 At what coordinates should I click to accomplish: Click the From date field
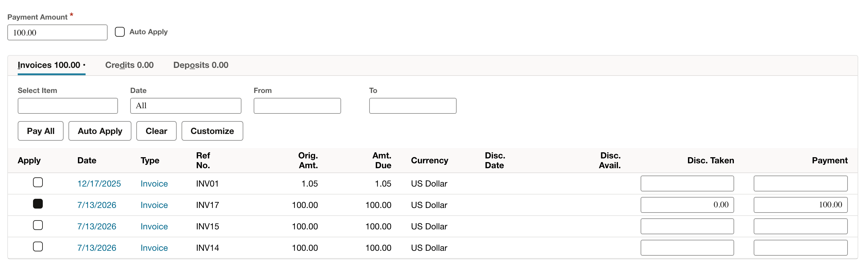point(297,106)
